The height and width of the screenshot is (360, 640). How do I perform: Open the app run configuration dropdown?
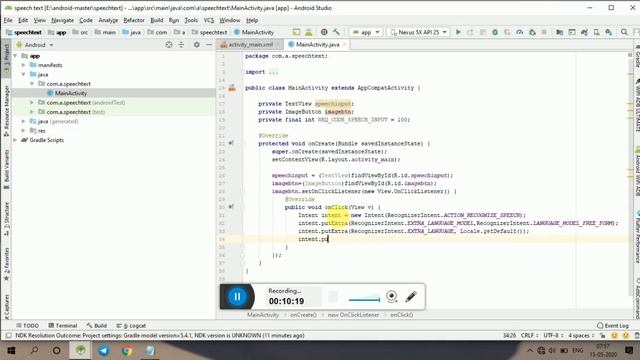point(366,32)
